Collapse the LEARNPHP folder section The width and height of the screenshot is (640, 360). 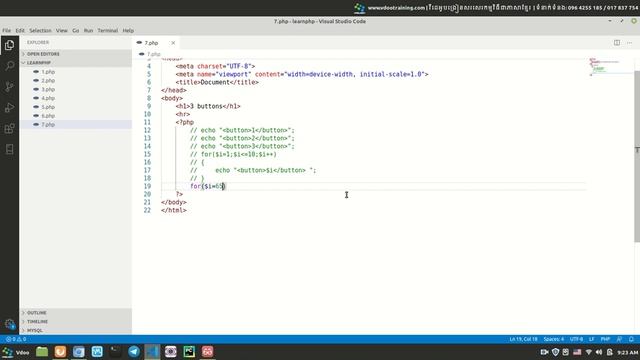pyautogui.click(x=76, y=62)
